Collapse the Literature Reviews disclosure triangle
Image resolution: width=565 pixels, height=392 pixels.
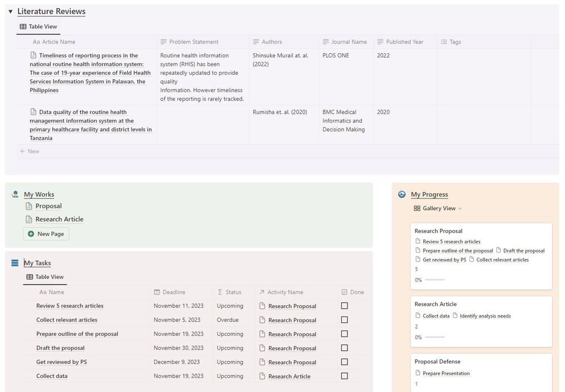pos(10,11)
